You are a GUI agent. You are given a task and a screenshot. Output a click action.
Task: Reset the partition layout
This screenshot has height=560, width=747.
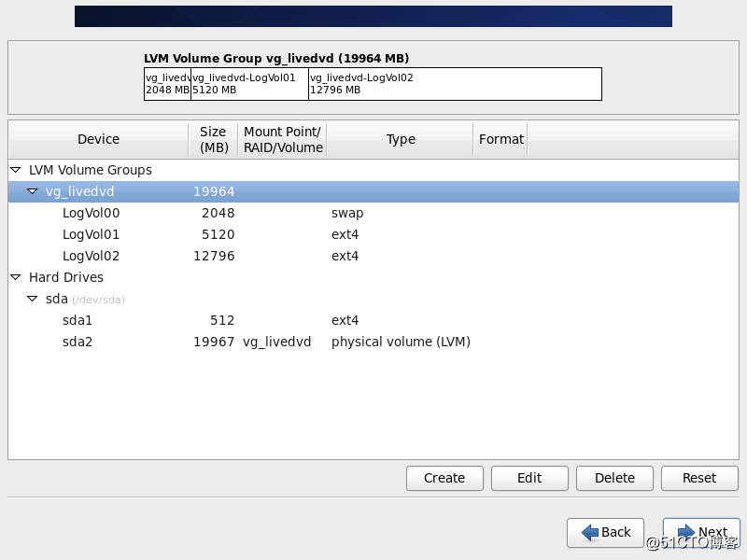pos(699,478)
